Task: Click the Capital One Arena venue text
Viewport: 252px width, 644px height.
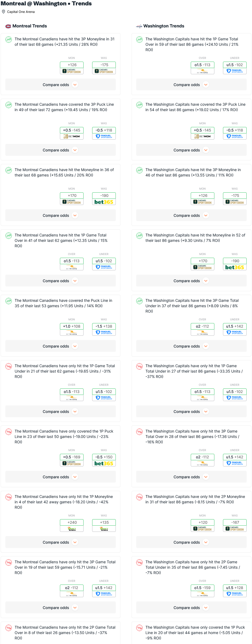Action: (x=21, y=12)
